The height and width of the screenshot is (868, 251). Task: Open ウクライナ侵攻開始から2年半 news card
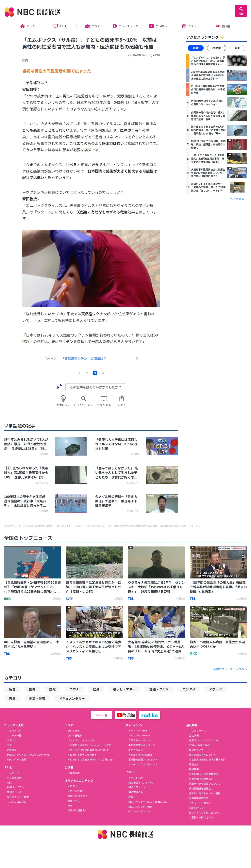tap(156, 573)
